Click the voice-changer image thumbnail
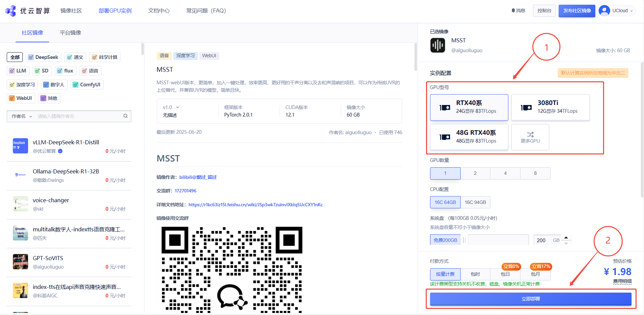Image resolution: width=644 pixels, height=315 pixels. [20, 204]
